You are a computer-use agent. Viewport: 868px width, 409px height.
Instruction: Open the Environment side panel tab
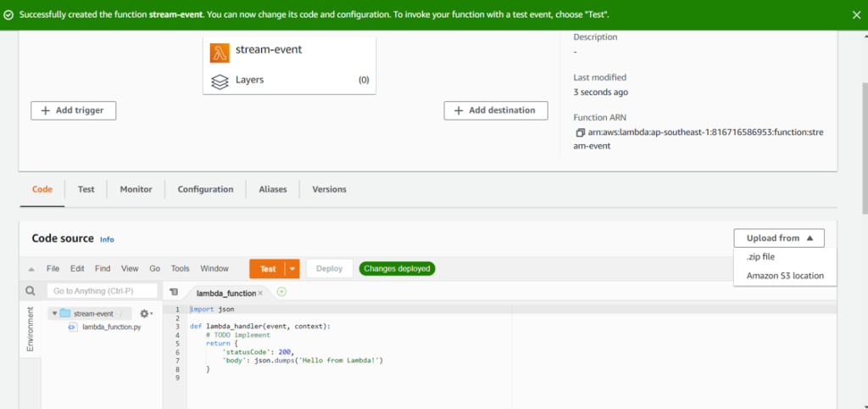30,328
